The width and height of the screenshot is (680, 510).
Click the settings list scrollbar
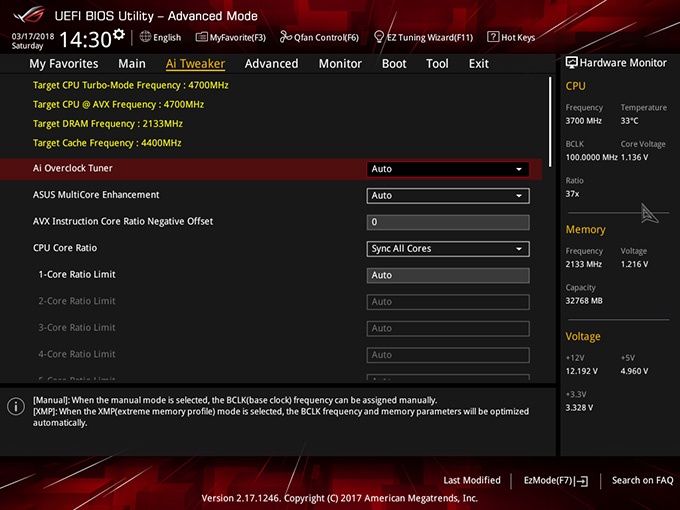(x=550, y=121)
